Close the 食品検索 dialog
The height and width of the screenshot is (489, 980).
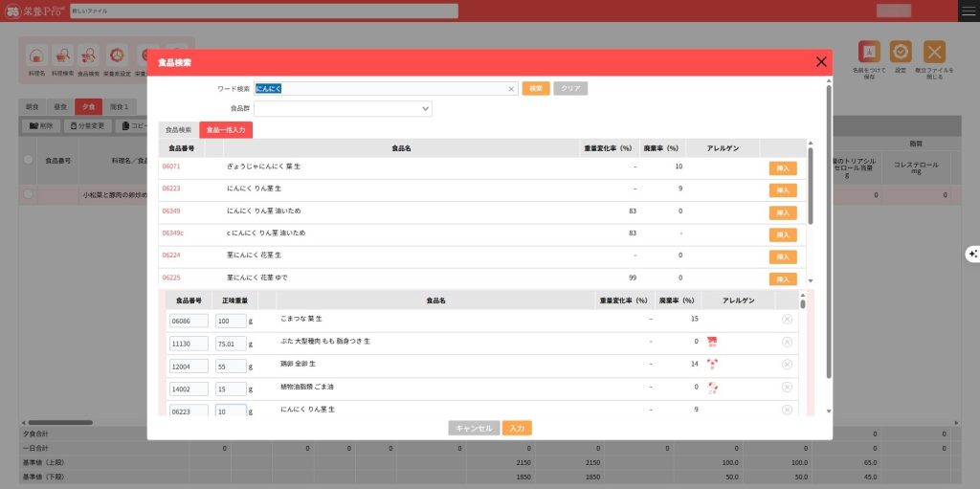pyautogui.click(x=820, y=62)
